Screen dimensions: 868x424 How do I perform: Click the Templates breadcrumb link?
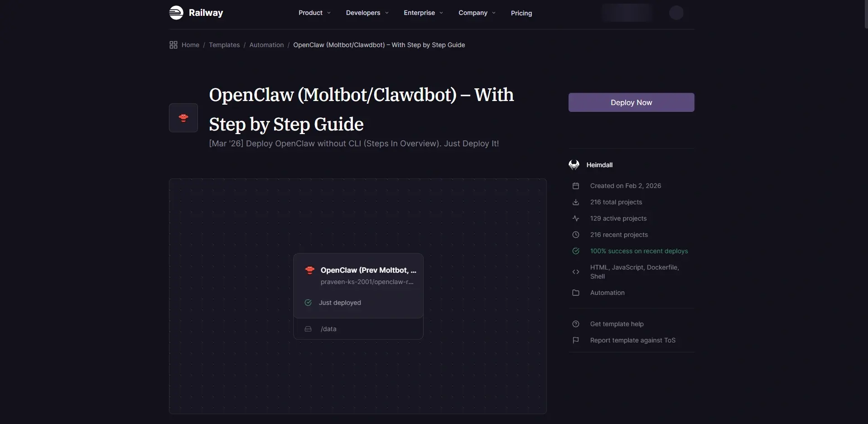point(224,44)
